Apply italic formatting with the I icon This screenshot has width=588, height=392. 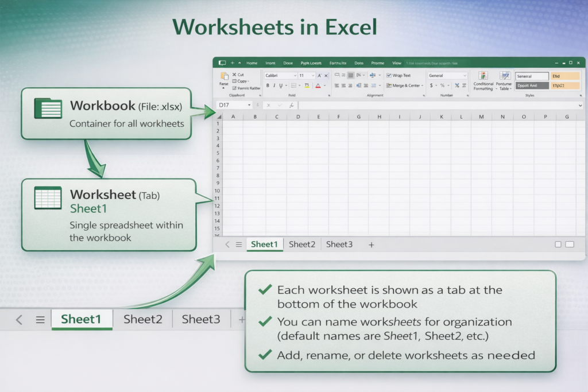[x=274, y=86]
